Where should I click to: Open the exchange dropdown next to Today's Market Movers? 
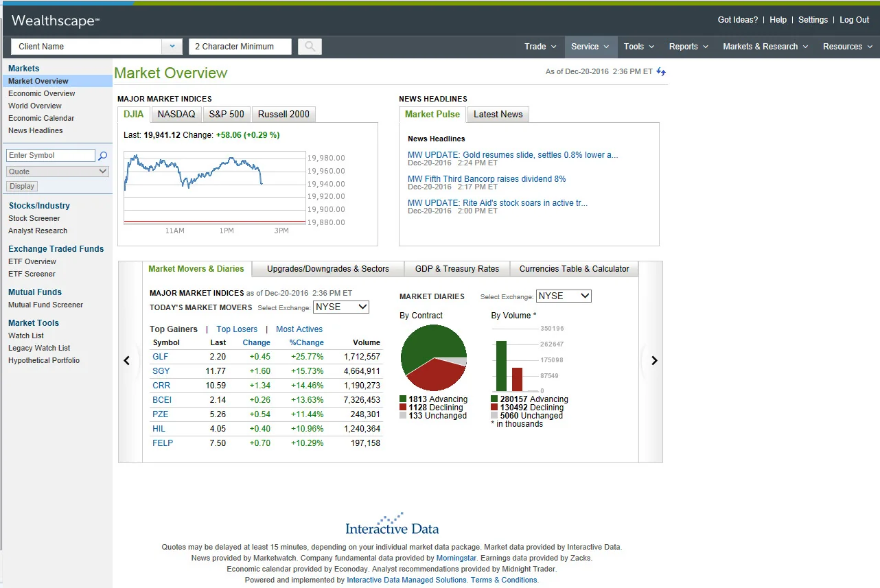pos(340,307)
